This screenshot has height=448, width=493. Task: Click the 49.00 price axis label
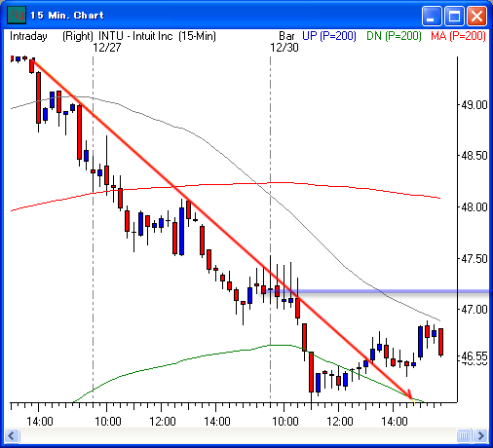click(474, 105)
